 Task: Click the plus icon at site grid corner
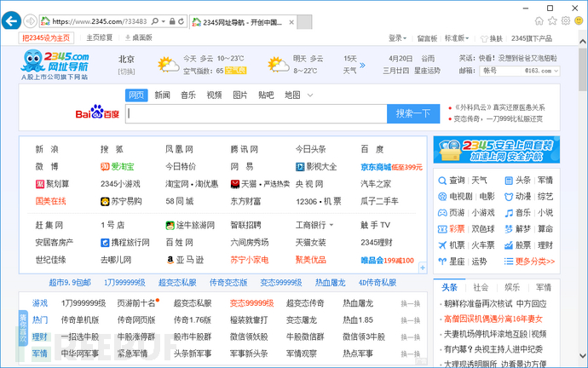[423, 267]
